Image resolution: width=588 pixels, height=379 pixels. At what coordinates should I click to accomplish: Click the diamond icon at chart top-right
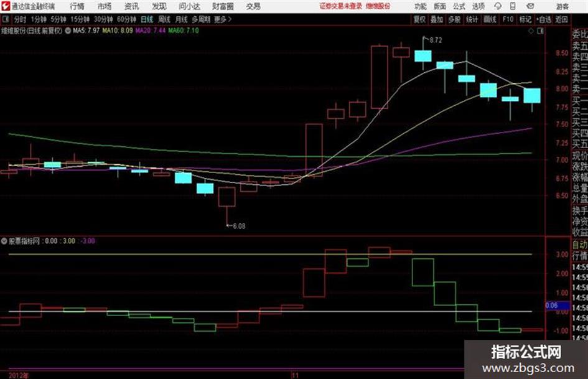coord(531,31)
